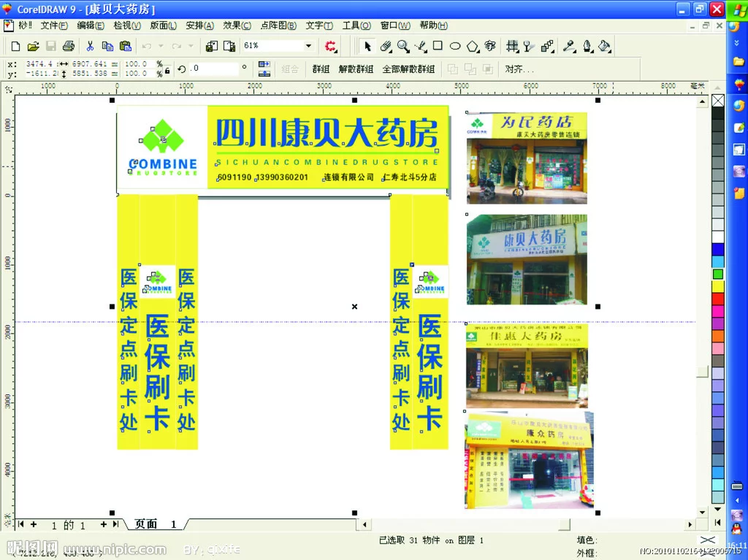Open the redo history dropdown arrow
The image size is (748, 560).
191,46
